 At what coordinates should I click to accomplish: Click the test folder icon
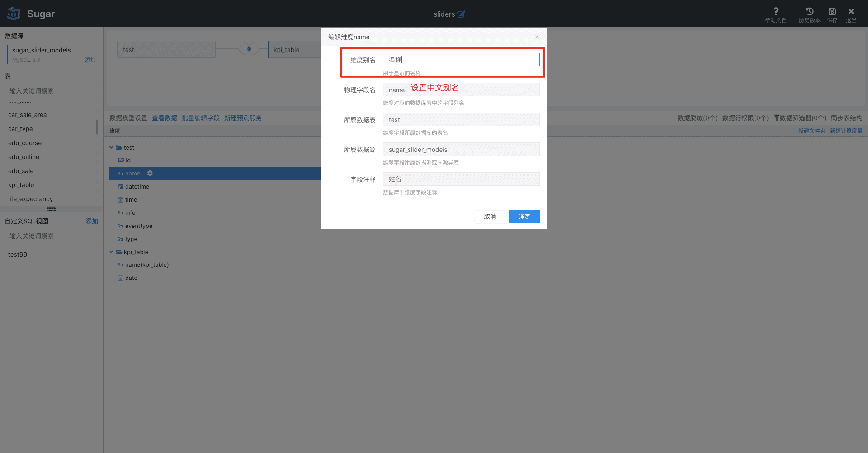119,147
